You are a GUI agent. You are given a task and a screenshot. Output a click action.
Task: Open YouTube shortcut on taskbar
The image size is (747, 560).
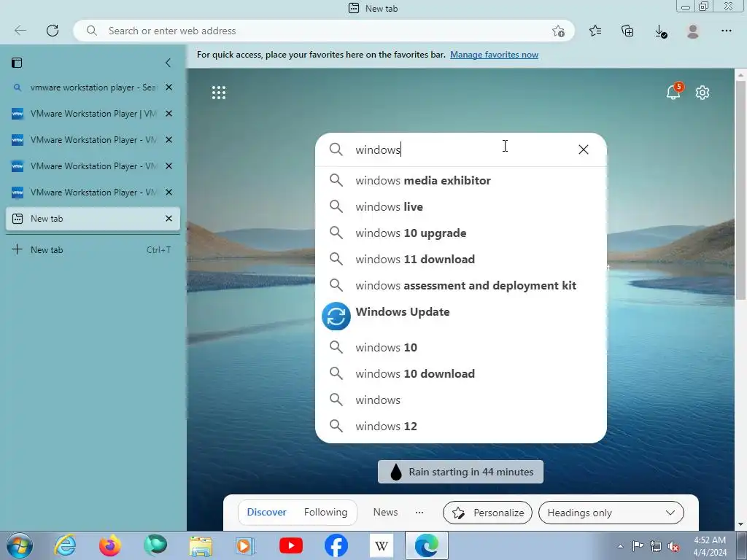click(290, 546)
